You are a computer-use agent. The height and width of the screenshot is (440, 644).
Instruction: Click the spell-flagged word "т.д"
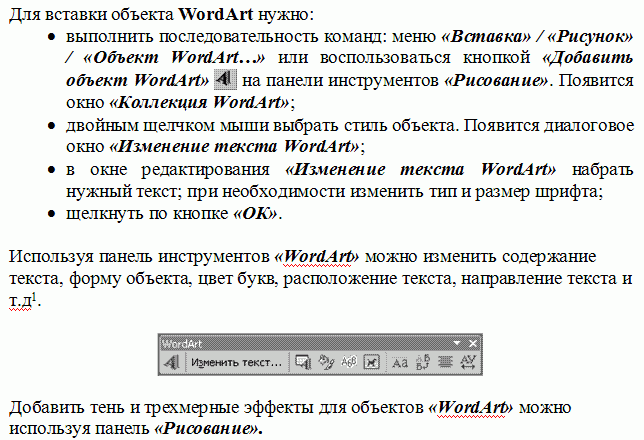pyautogui.click(x=20, y=301)
